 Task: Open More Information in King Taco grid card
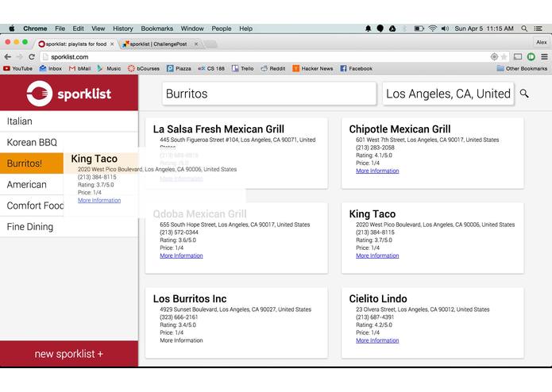[377, 256]
